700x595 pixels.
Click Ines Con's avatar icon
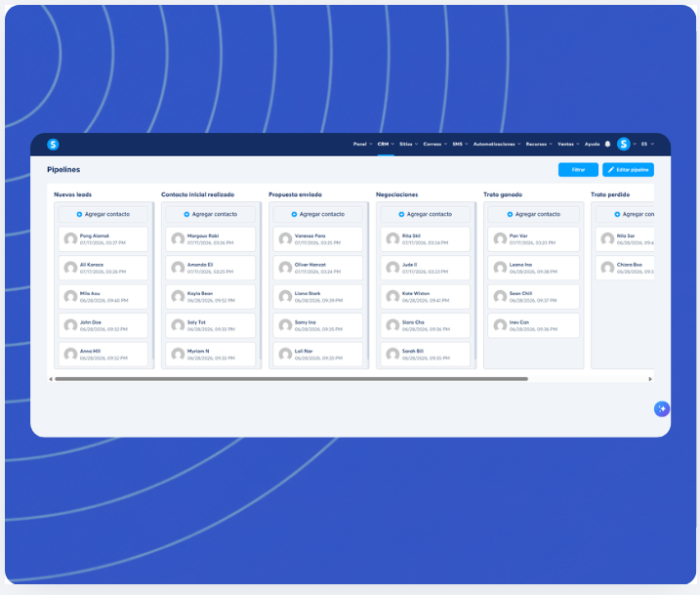[500, 325]
